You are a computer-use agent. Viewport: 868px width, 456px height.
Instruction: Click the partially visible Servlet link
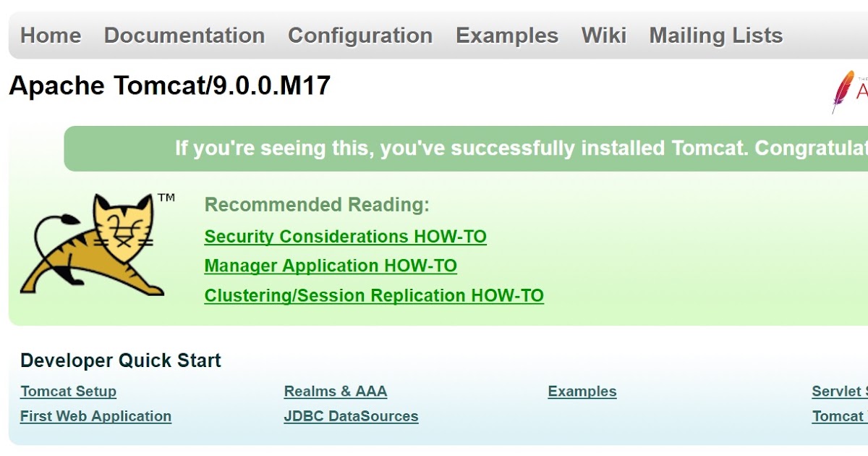click(840, 392)
